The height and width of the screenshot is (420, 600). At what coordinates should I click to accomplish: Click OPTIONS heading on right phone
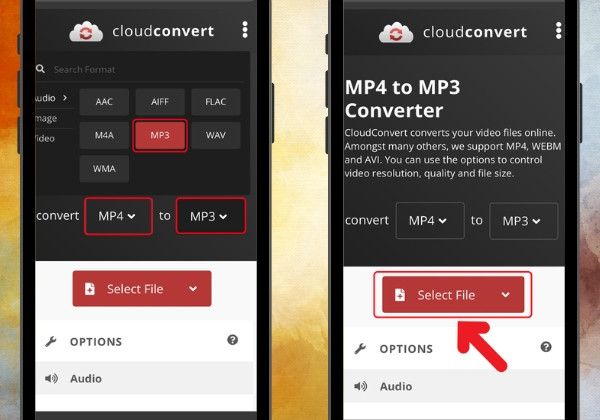pyautogui.click(x=406, y=349)
